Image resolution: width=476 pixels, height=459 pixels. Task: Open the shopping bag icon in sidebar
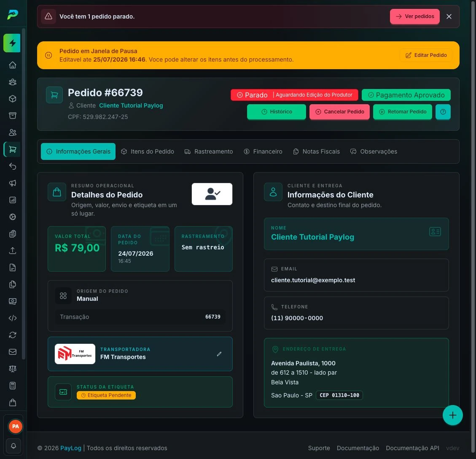[13, 402]
